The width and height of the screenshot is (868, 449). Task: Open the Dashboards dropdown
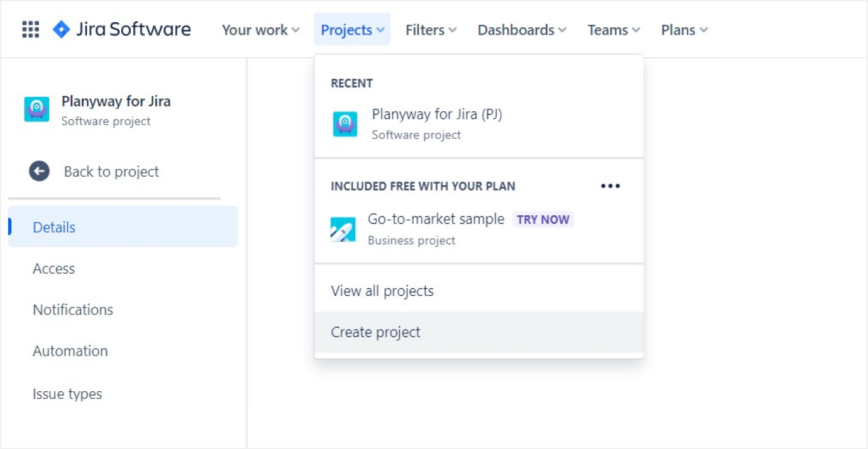pyautogui.click(x=522, y=30)
